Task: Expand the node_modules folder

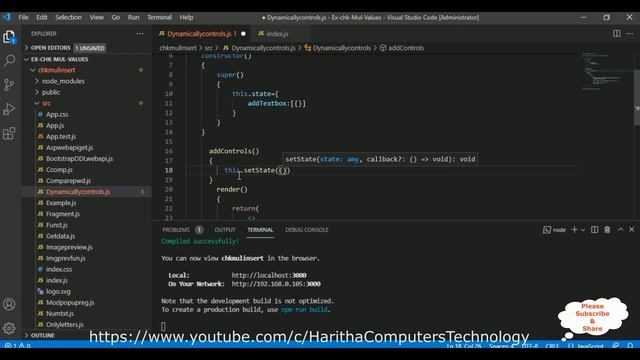Action: (87, 81)
